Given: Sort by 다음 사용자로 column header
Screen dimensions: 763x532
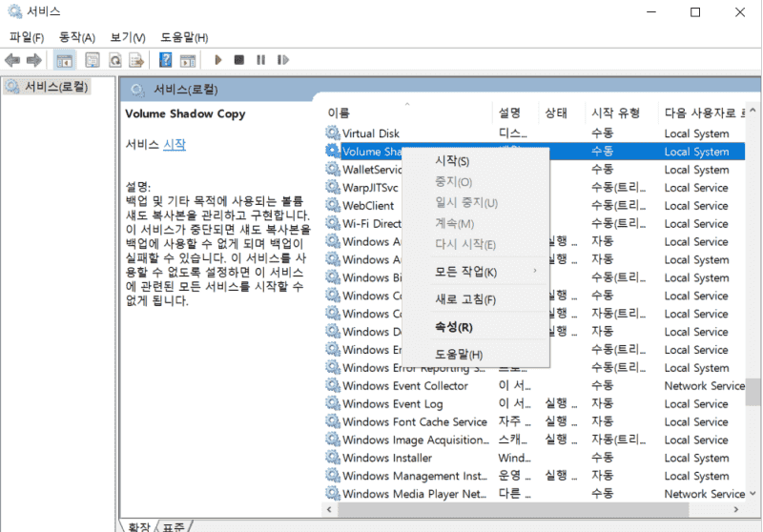Looking at the screenshot, I should (x=702, y=113).
